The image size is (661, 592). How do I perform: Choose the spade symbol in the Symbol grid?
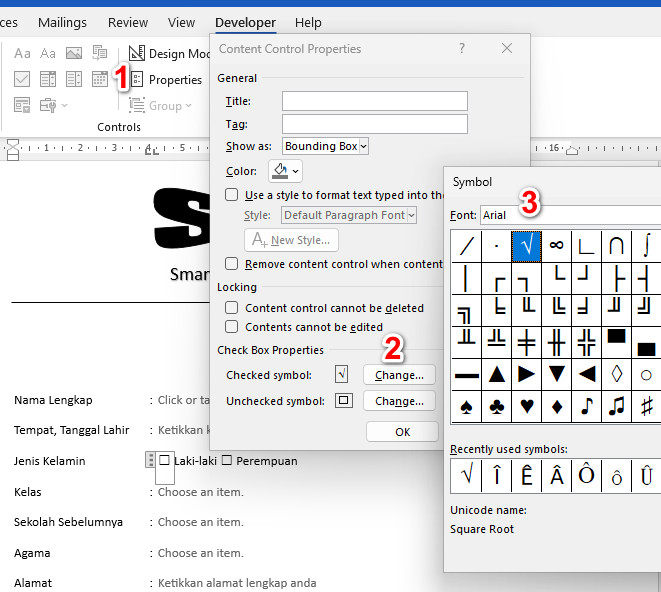coord(467,407)
